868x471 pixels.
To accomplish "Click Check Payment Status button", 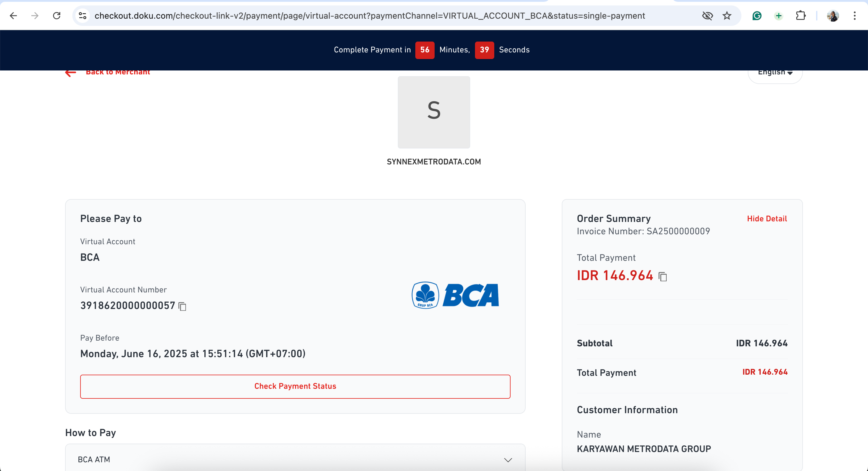I will pyautogui.click(x=295, y=386).
